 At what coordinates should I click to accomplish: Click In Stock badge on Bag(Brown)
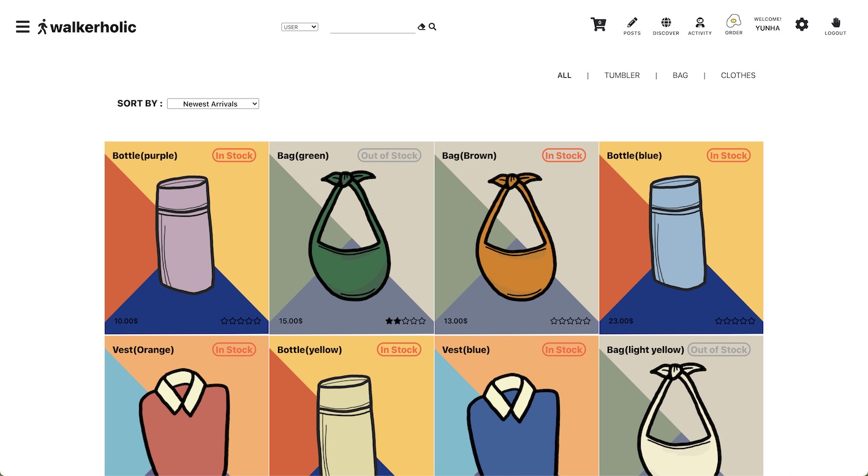(x=564, y=156)
